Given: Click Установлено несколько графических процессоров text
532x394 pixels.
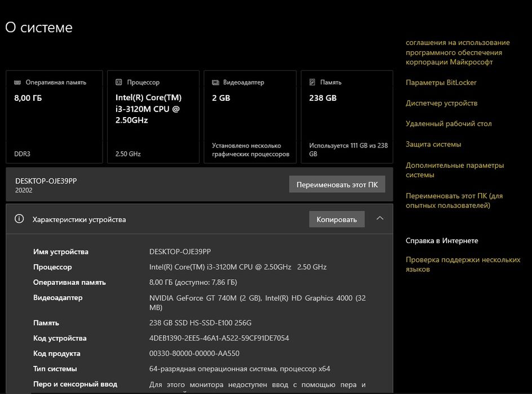Looking at the screenshot, I should click(251, 149).
